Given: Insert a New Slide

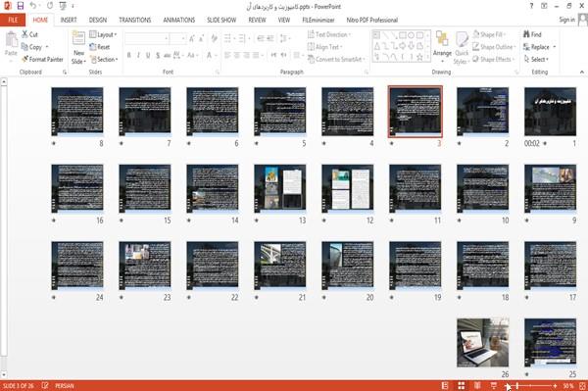Looking at the screenshot, I should point(78,47).
